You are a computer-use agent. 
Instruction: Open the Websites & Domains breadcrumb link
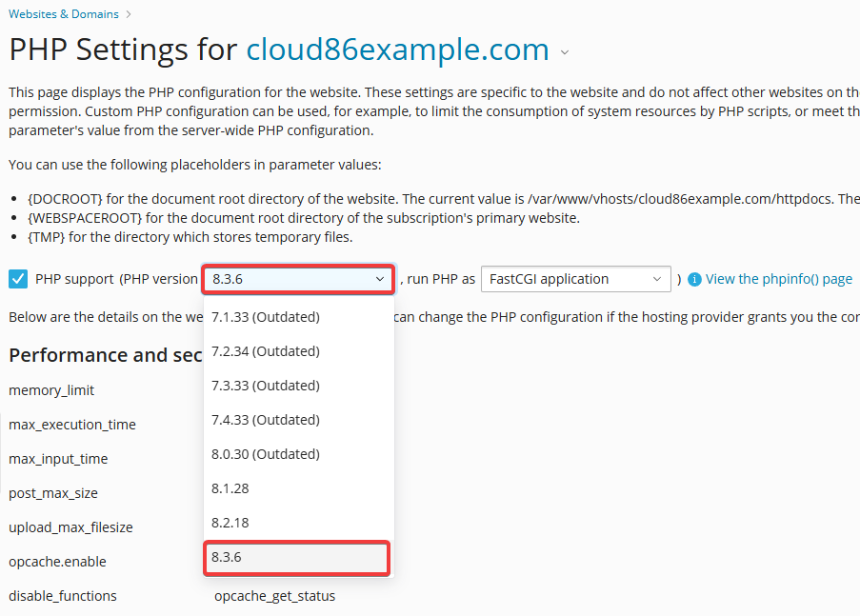(x=64, y=14)
